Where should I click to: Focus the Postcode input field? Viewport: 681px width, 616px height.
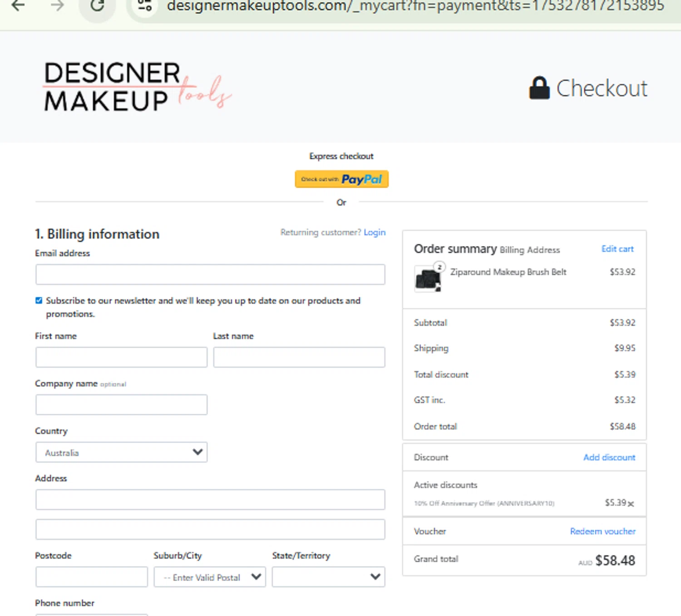pyautogui.click(x=92, y=577)
